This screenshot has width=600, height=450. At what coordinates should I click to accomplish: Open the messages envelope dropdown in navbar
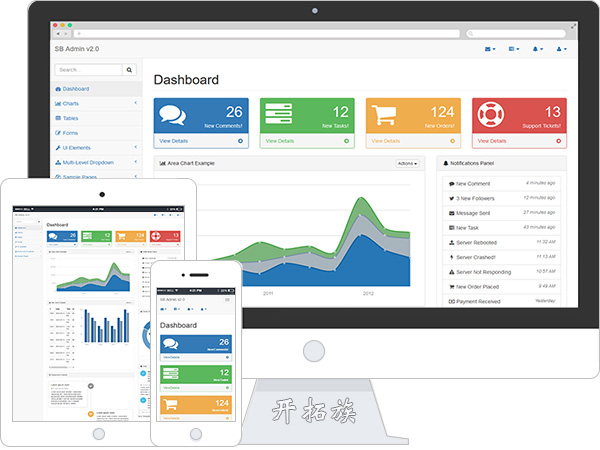[490, 49]
